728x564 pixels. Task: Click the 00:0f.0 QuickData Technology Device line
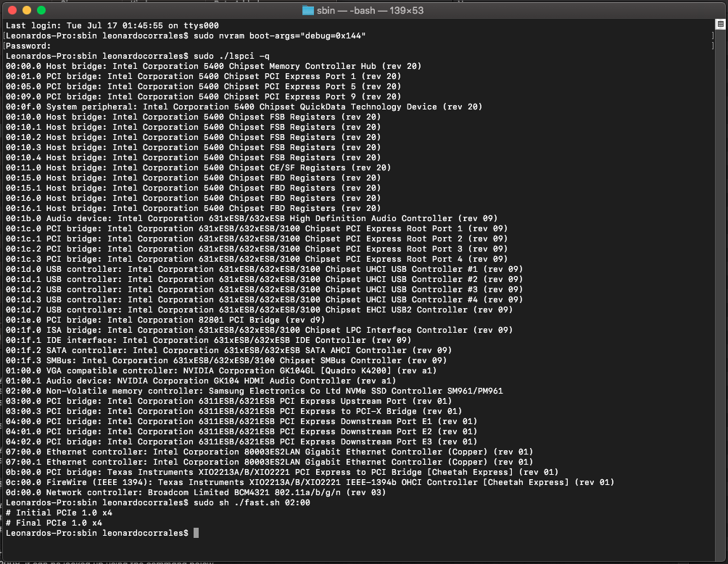244,107
